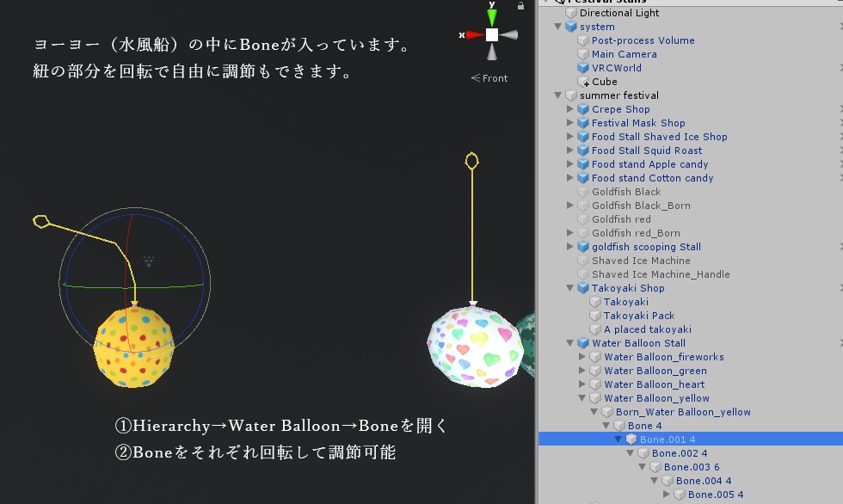The image size is (843, 504).
Task: Select Water Balloon_green in Hierarchy
Action: [655, 371]
